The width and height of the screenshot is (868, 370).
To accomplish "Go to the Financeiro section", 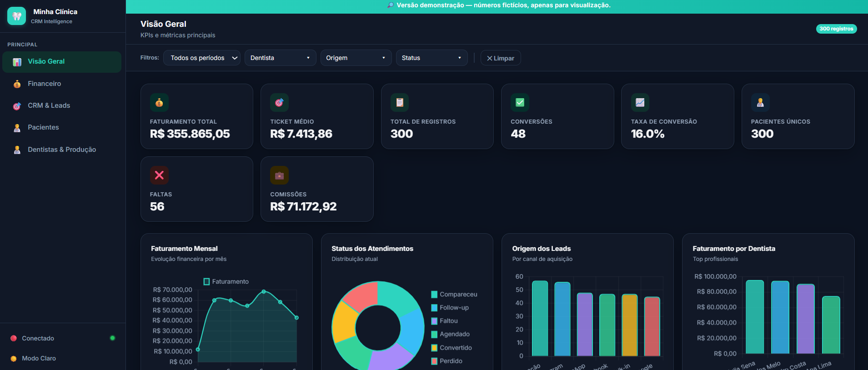I will [x=62, y=84].
